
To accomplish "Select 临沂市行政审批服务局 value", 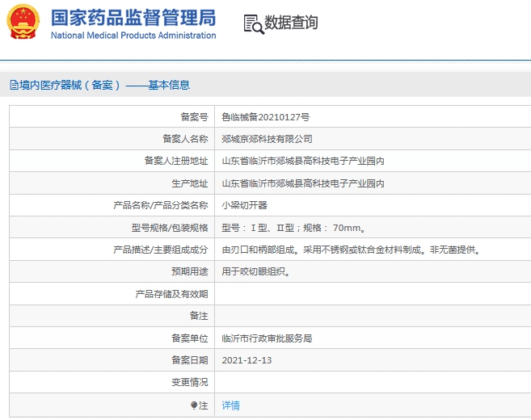I will click(x=267, y=338).
